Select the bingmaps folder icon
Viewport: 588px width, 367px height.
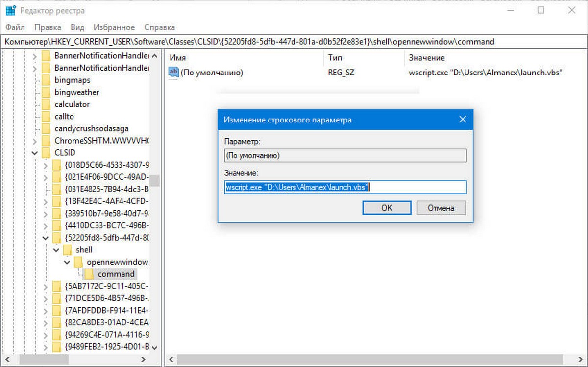click(x=47, y=80)
